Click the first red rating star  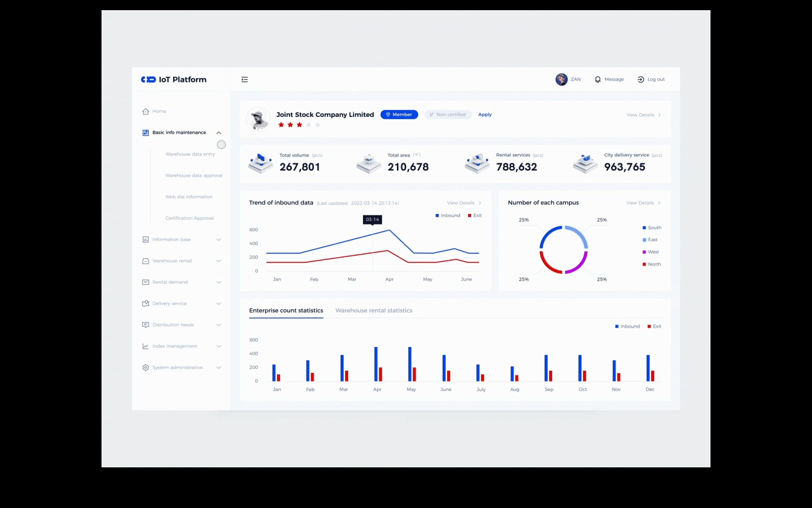[281, 125]
